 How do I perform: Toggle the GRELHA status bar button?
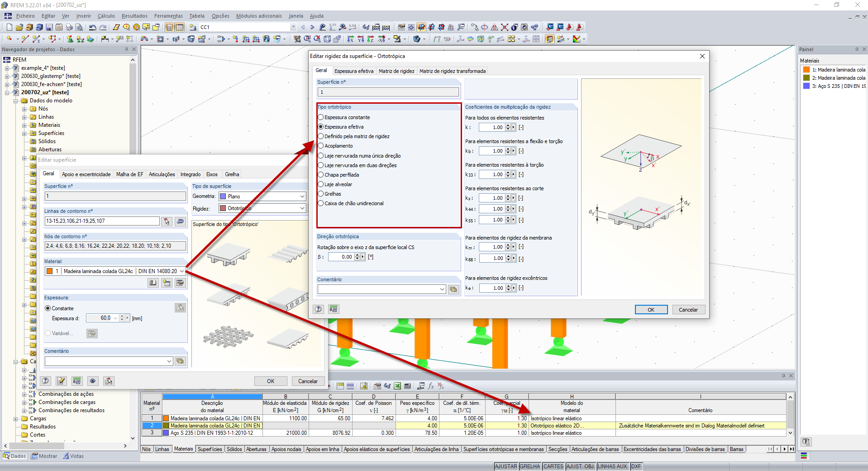pos(530,466)
